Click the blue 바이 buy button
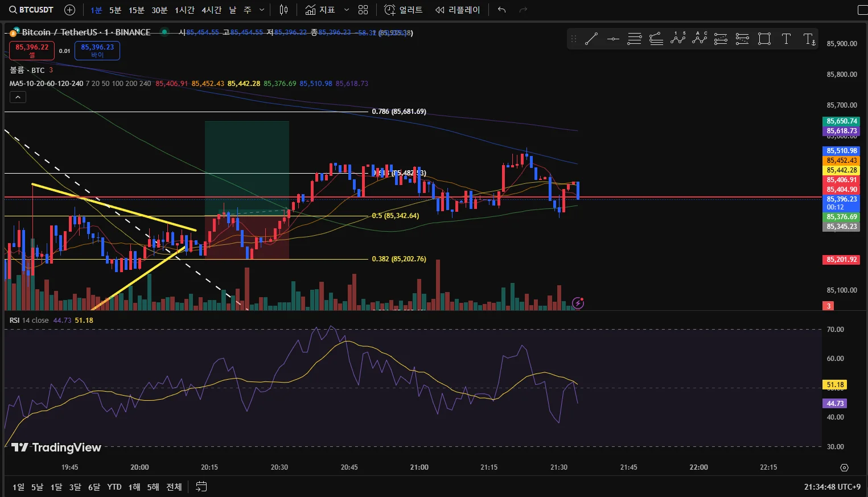Image resolution: width=868 pixels, height=497 pixels. point(97,51)
